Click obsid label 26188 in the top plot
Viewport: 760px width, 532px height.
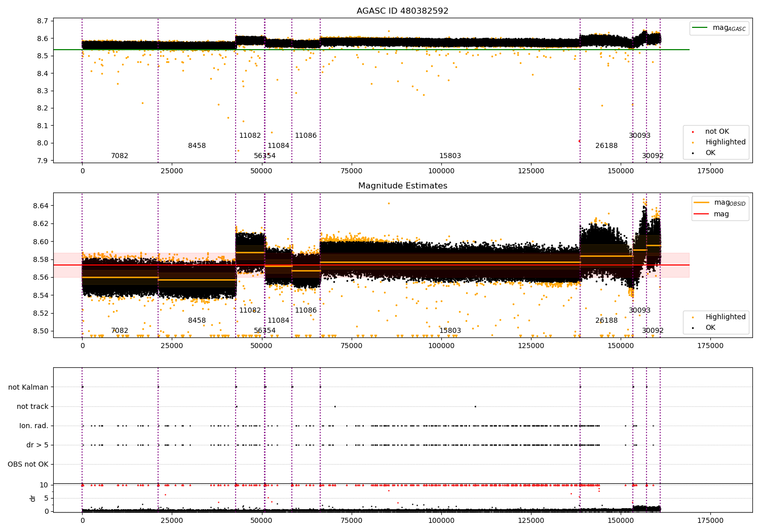[606, 146]
